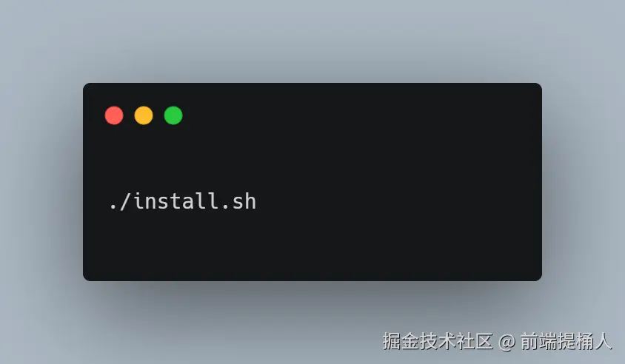
Task: Click the gray background left of the terminal
Action: click(40, 182)
